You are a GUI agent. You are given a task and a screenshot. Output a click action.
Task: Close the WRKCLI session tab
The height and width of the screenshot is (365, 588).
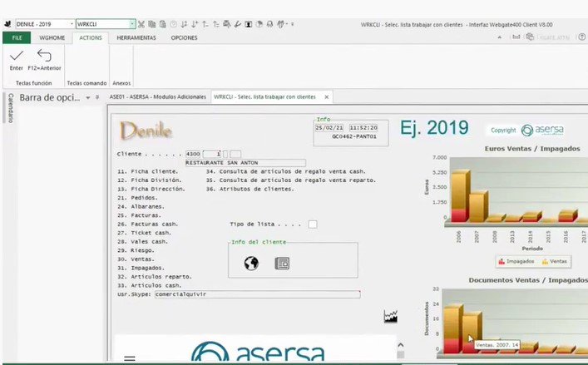pyautogui.click(x=327, y=97)
